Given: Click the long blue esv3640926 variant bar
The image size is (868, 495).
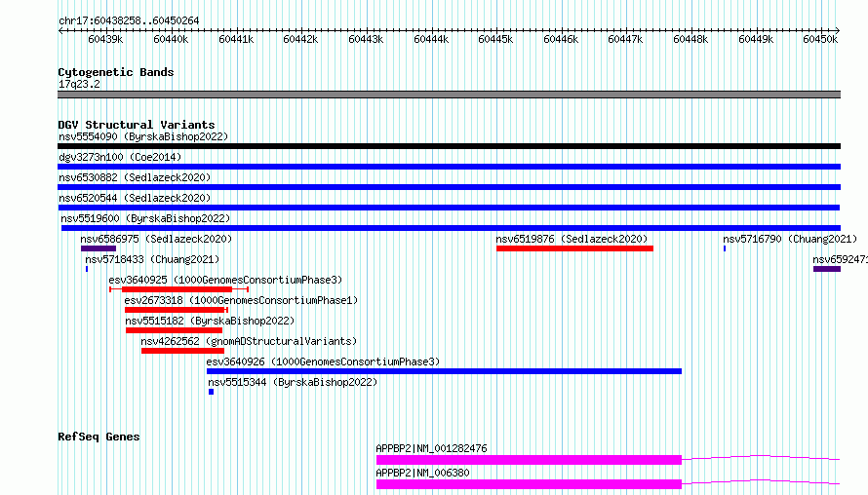Looking at the screenshot, I should coord(444,371).
